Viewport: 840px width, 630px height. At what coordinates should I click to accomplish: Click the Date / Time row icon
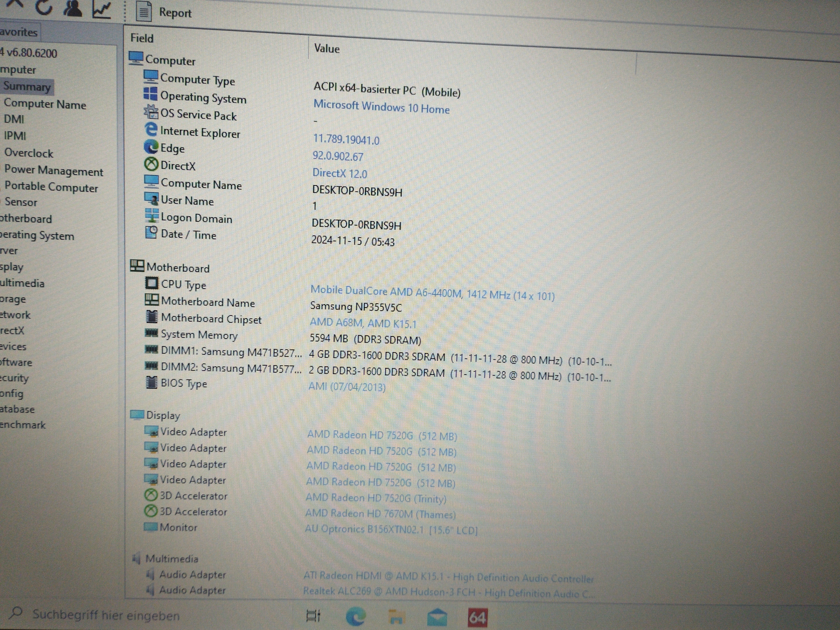pyautogui.click(x=151, y=232)
